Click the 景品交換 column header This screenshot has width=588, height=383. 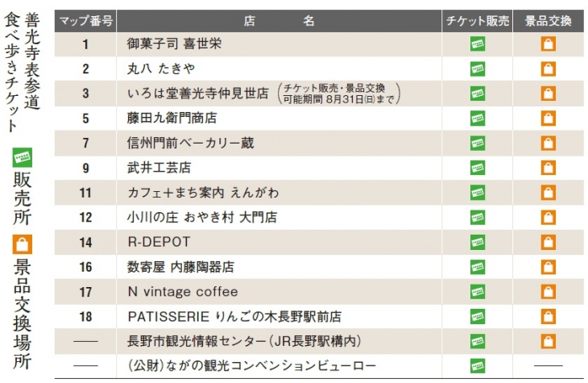549,21
